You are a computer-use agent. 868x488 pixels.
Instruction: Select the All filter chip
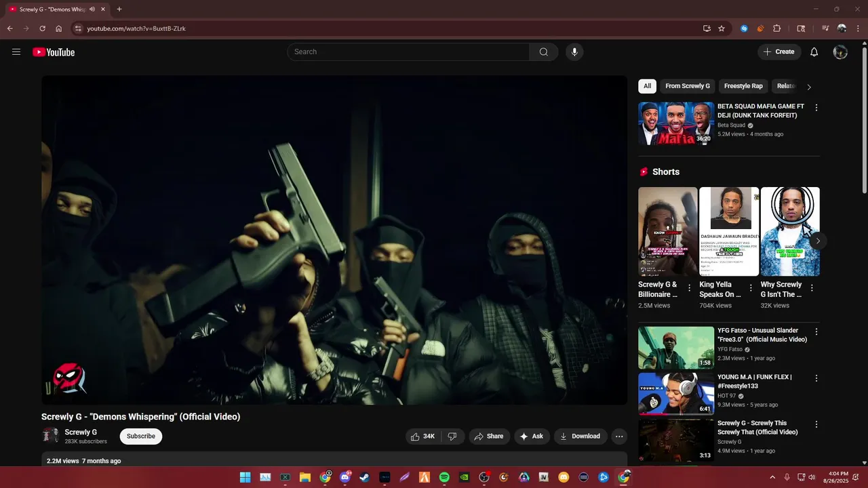(x=647, y=86)
